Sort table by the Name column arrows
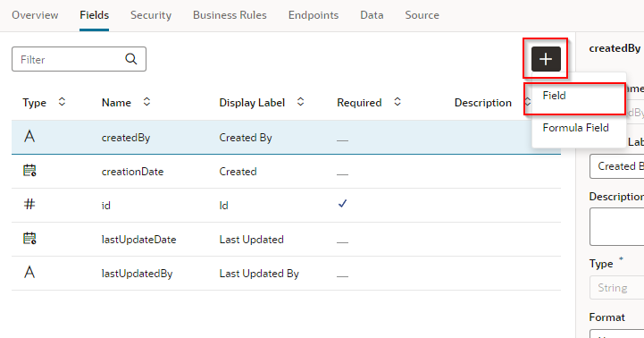Screen dimensions: 644x338 (146, 102)
